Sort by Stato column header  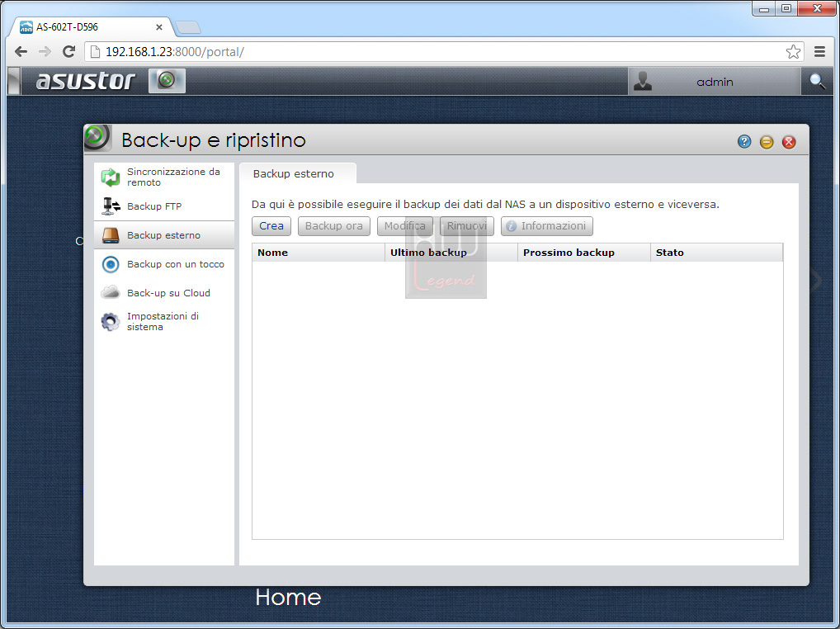717,253
